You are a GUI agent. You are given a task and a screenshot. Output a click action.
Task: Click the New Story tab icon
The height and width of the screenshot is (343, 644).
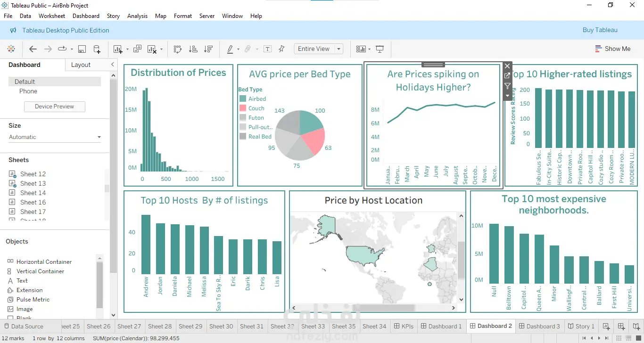(x=636, y=326)
